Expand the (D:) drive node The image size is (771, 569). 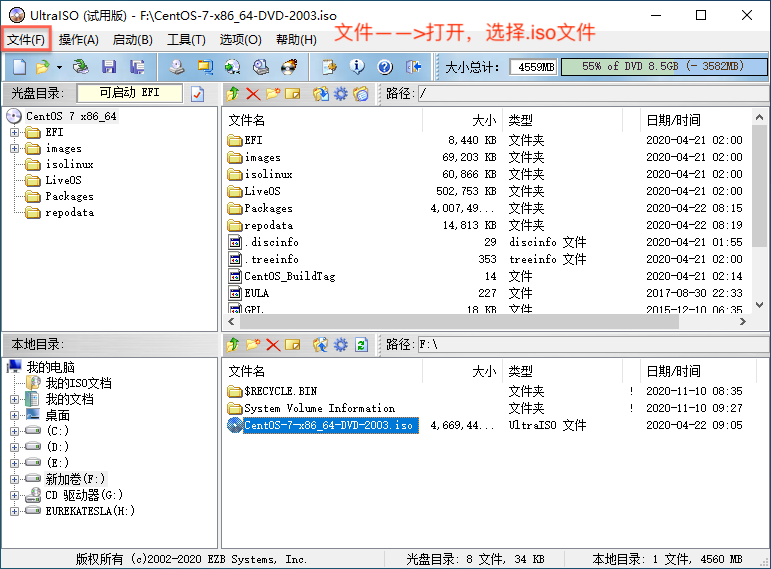[14, 447]
